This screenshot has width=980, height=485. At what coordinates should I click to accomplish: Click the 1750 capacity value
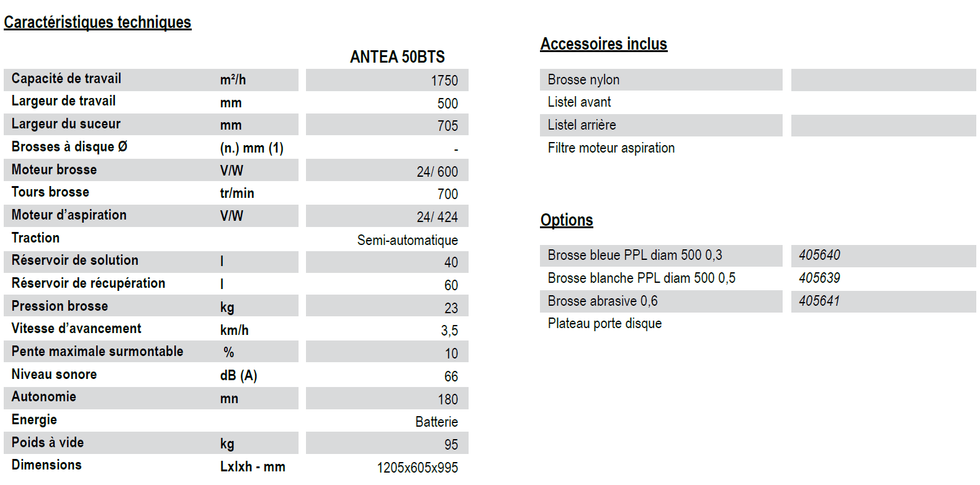click(444, 81)
